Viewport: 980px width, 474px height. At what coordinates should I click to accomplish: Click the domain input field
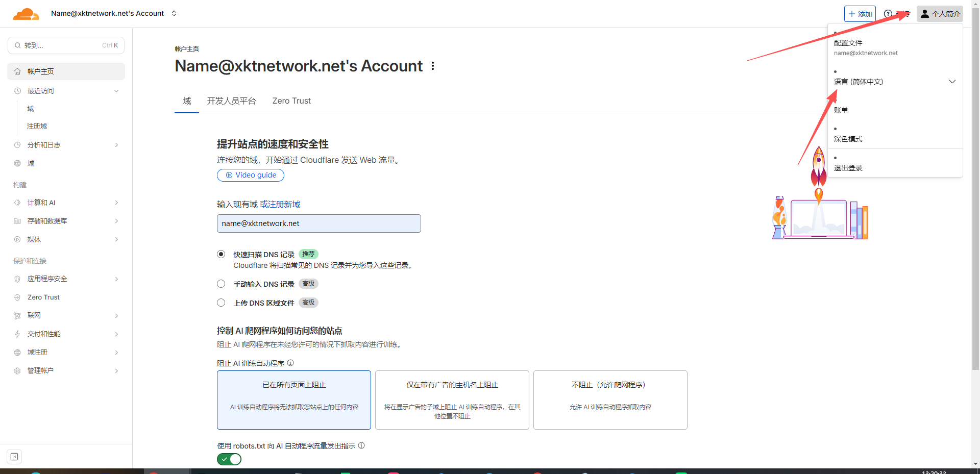tap(318, 223)
